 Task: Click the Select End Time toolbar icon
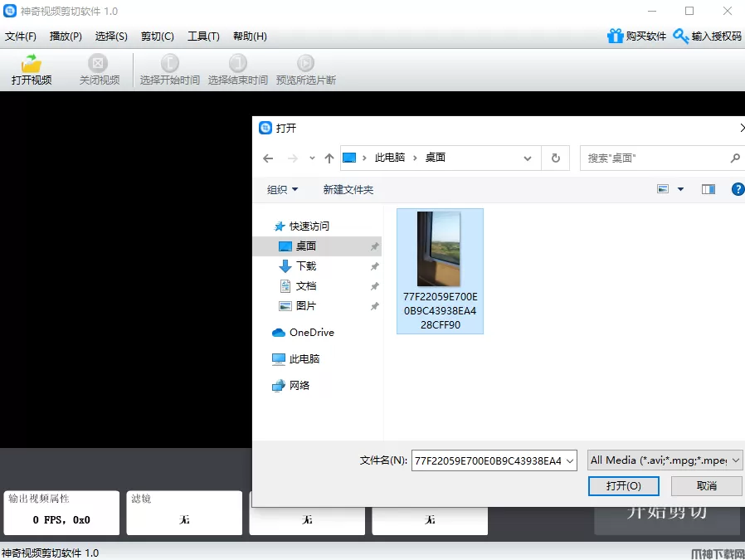238,63
